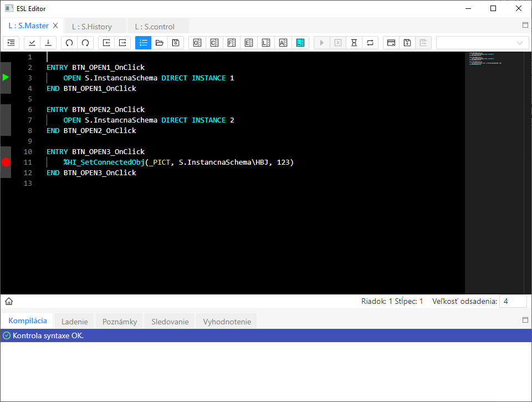Screen dimensions: 532x402
Task: Click the home icon above Kompilácia tab
Action: coord(9,302)
